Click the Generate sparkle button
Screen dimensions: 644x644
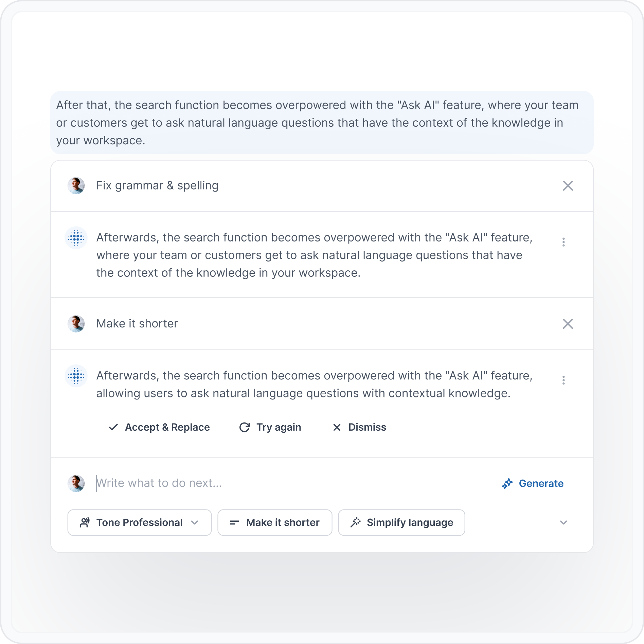pos(533,483)
